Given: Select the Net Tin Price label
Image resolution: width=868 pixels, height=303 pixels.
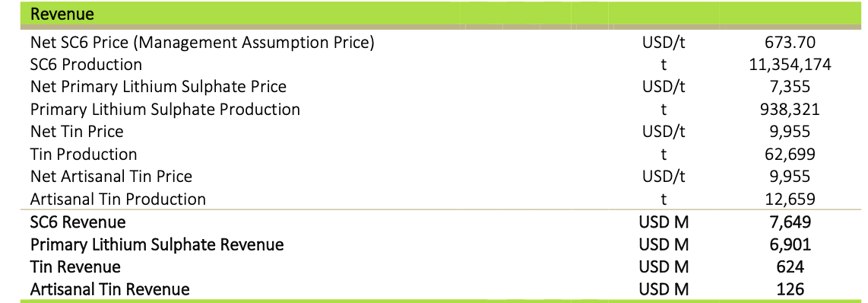Looking at the screenshot, I should tap(77, 132).
